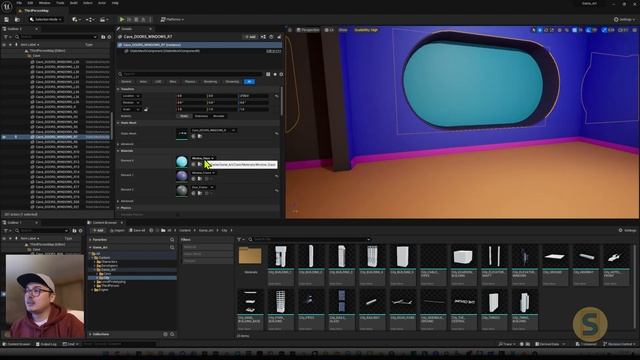
Task: Collapse the Static Mesh section
Action: [x=118, y=123]
